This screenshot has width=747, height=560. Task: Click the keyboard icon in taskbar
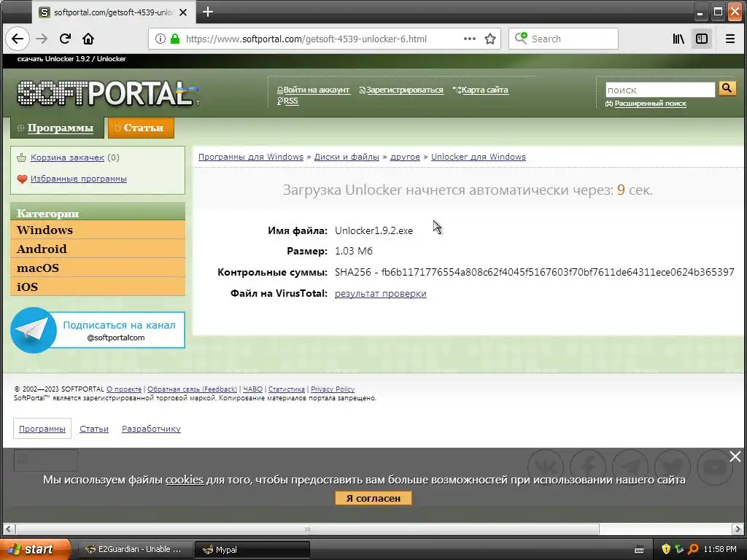[x=639, y=550]
